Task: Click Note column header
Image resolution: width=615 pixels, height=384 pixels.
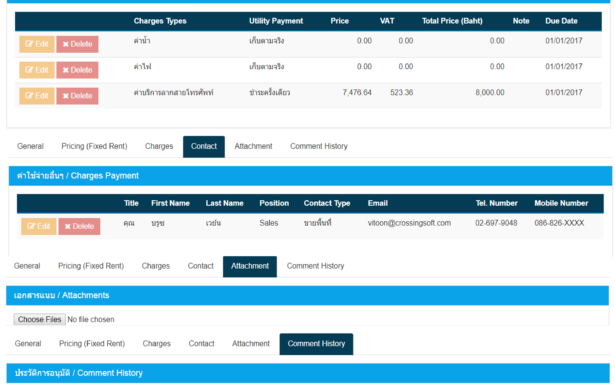Action: click(x=521, y=21)
